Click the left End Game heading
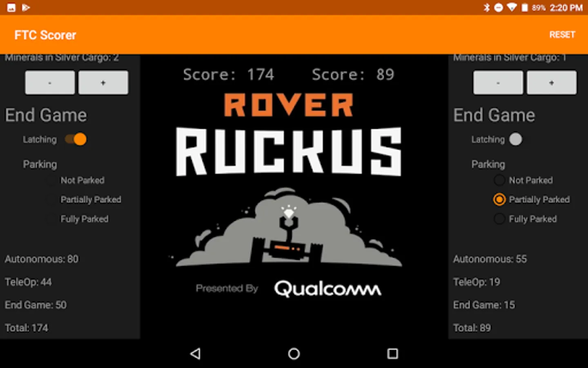This screenshot has height=368, width=588. point(46,115)
